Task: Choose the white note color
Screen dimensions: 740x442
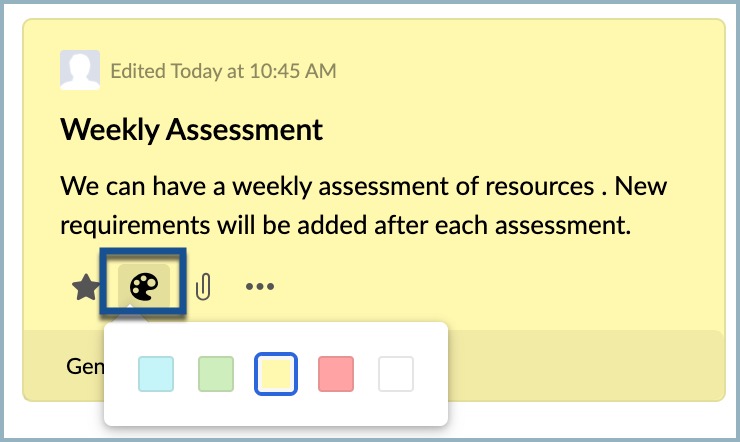Action: (395, 374)
